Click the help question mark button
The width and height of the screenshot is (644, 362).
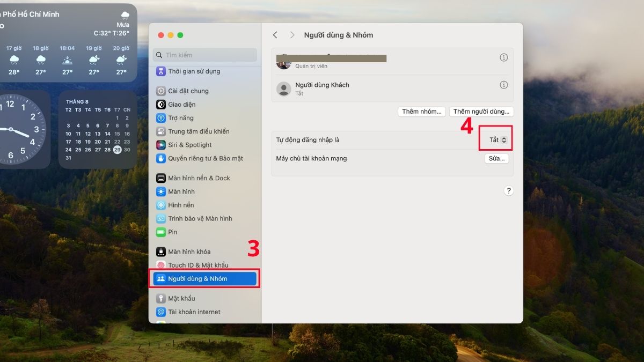coord(509,191)
